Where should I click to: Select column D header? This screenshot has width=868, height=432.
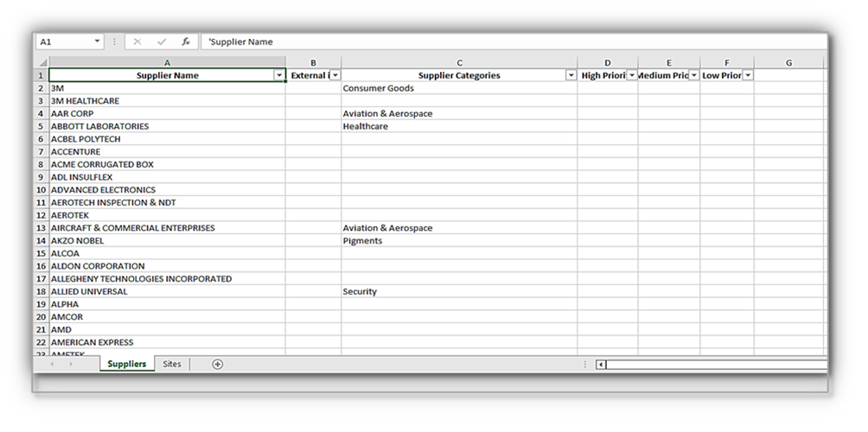pos(608,63)
